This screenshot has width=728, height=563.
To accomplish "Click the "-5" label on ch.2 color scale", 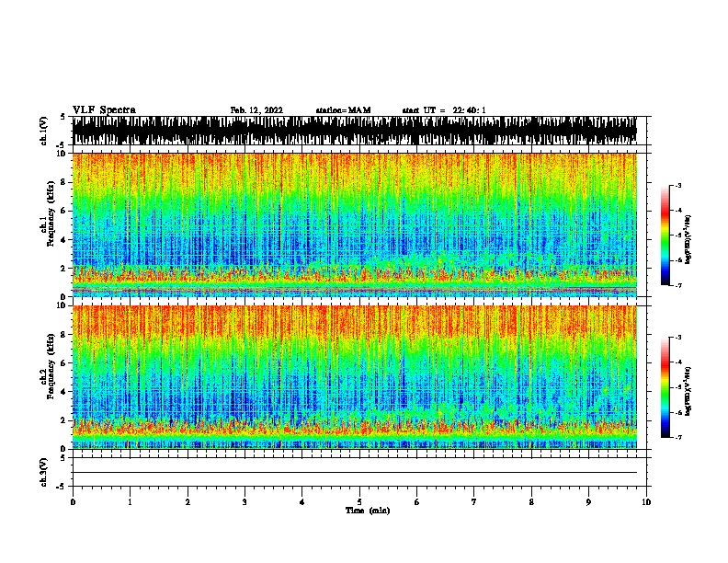I will (x=678, y=387).
